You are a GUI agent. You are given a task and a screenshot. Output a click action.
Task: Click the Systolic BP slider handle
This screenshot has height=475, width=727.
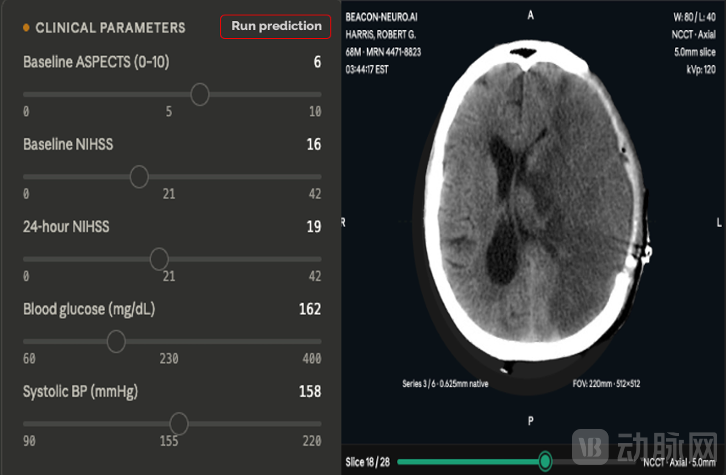(x=179, y=424)
